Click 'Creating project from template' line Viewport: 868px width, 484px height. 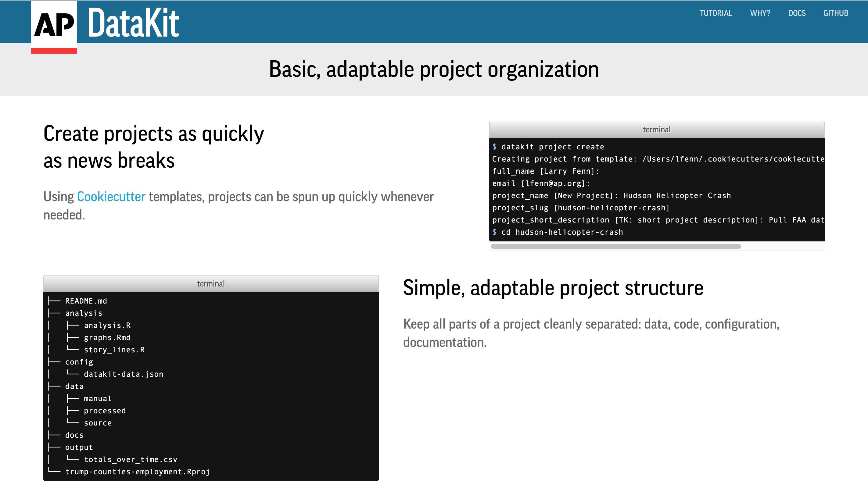tap(658, 158)
